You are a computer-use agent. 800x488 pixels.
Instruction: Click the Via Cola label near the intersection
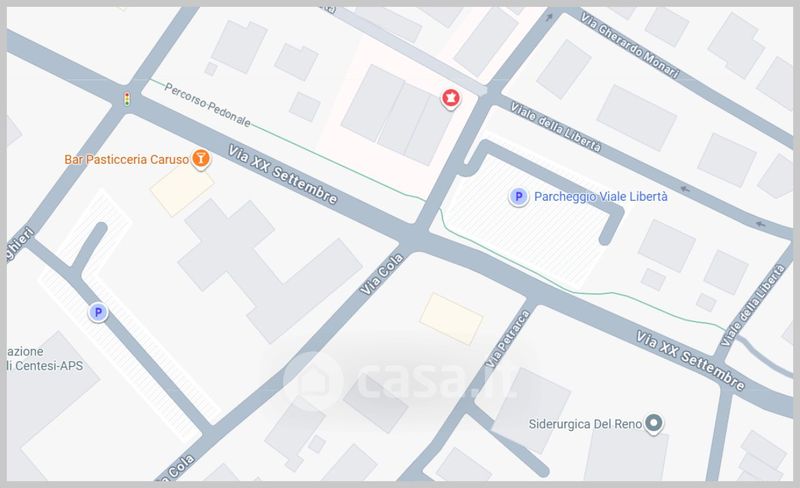pos(382,275)
